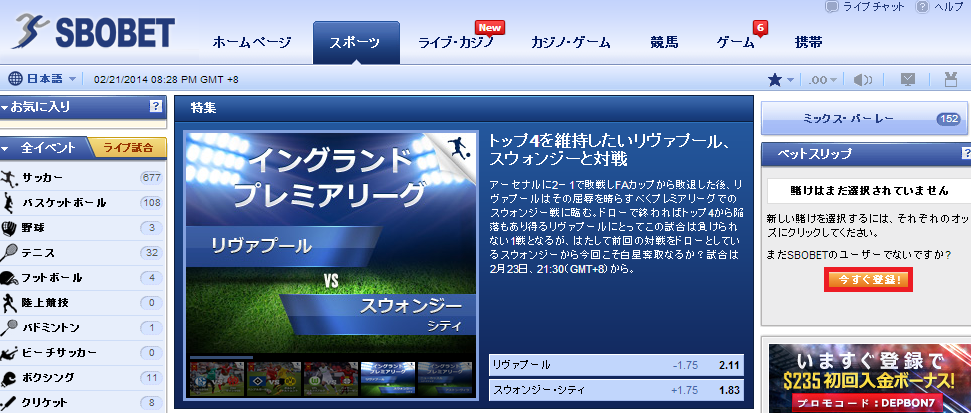
Task: Click the tennis racket icon
Action: 9,253
